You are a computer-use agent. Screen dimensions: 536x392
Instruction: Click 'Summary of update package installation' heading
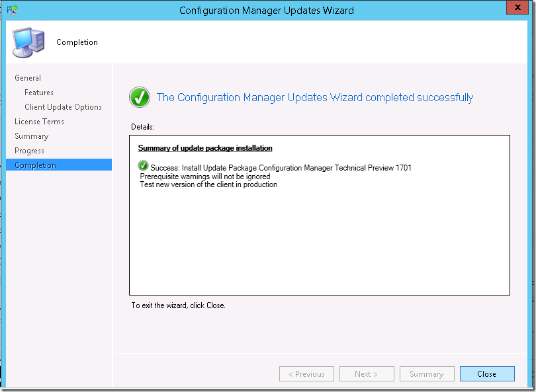click(x=205, y=148)
